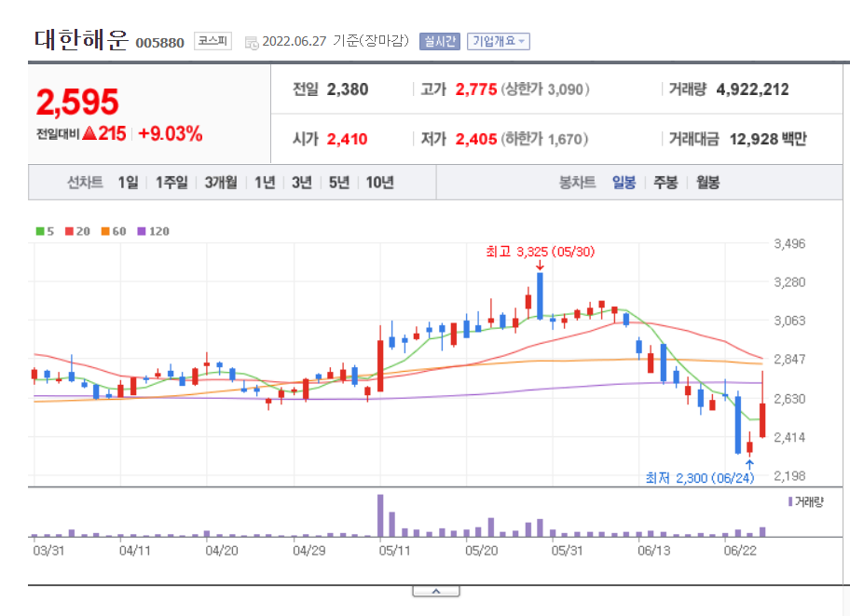The image size is (850, 616).
Task: Click the stock code 005880
Action: (160, 43)
